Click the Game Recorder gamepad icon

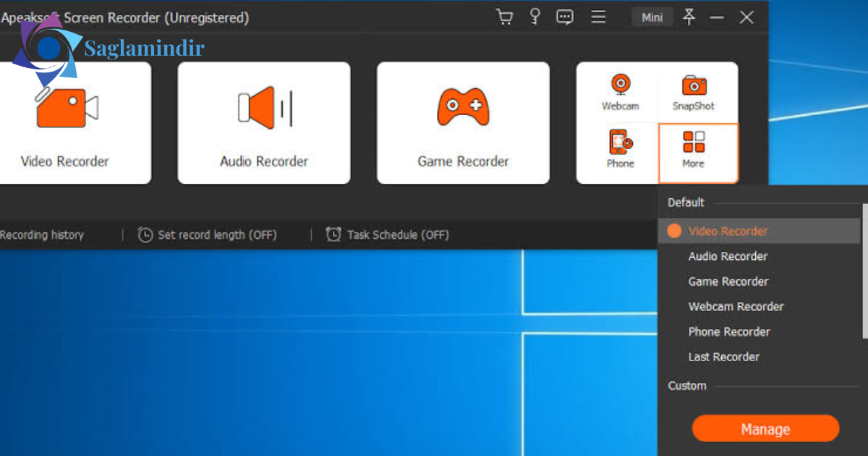[463, 107]
